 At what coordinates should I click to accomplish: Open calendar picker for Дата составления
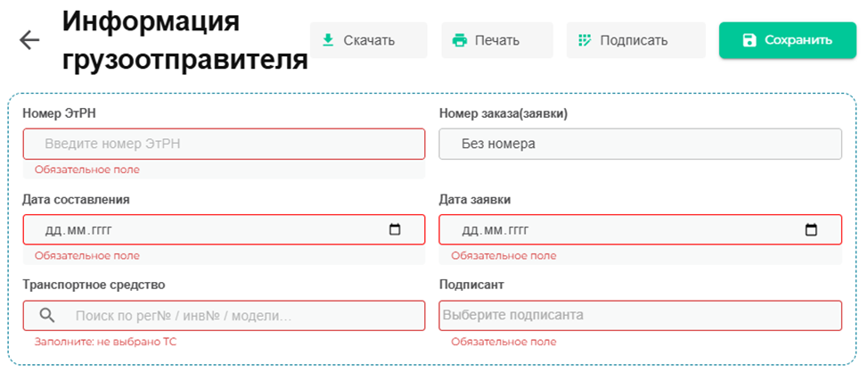pyautogui.click(x=395, y=230)
